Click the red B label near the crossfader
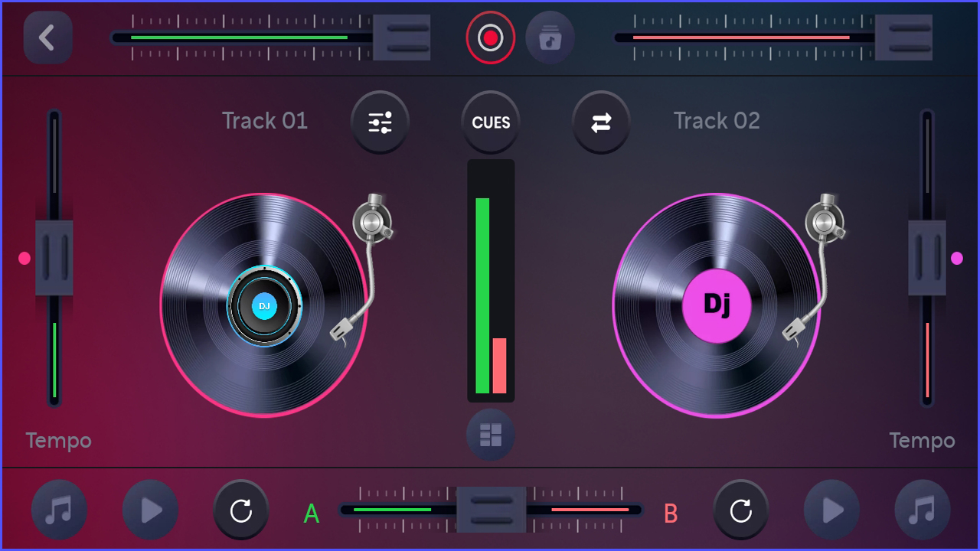The width and height of the screenshot is (980, 551). [x=670, y=514]
